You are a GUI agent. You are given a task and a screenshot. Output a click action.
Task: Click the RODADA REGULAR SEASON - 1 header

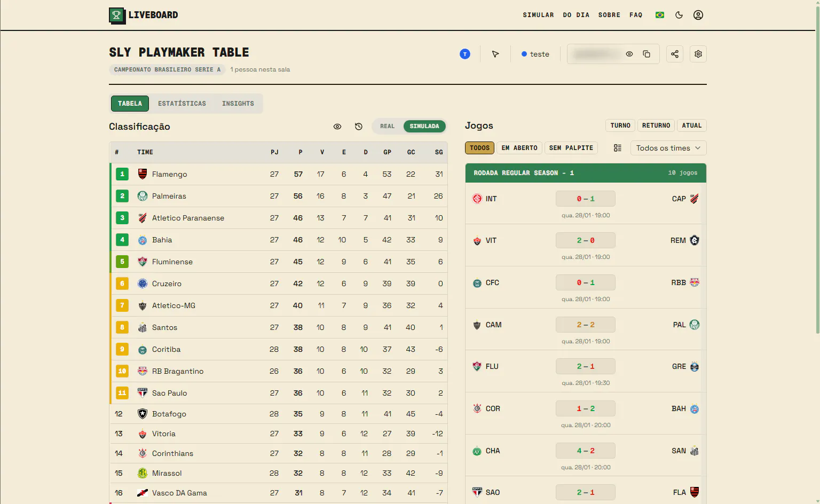[x=586, y=173]
